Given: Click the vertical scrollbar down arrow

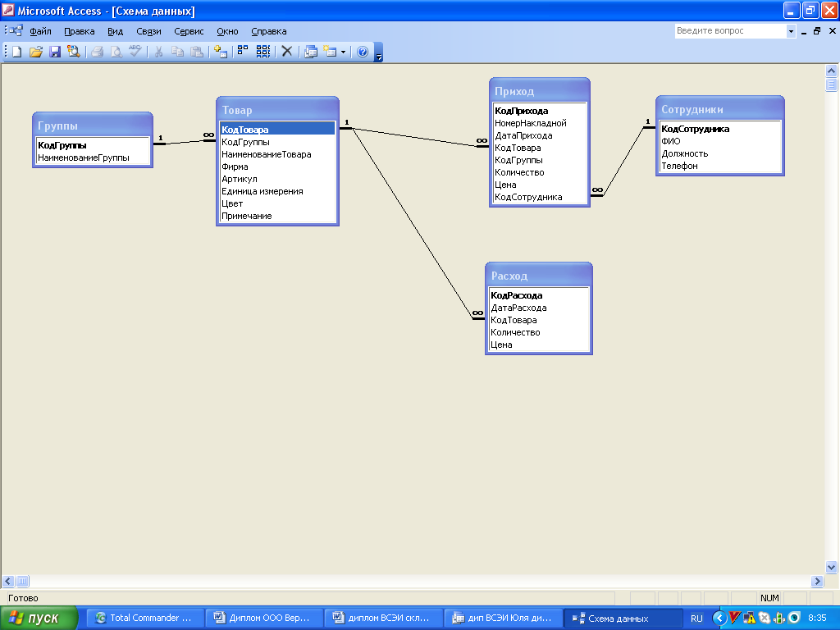Looking at the screenshot, I should click(x=831, y=567).
